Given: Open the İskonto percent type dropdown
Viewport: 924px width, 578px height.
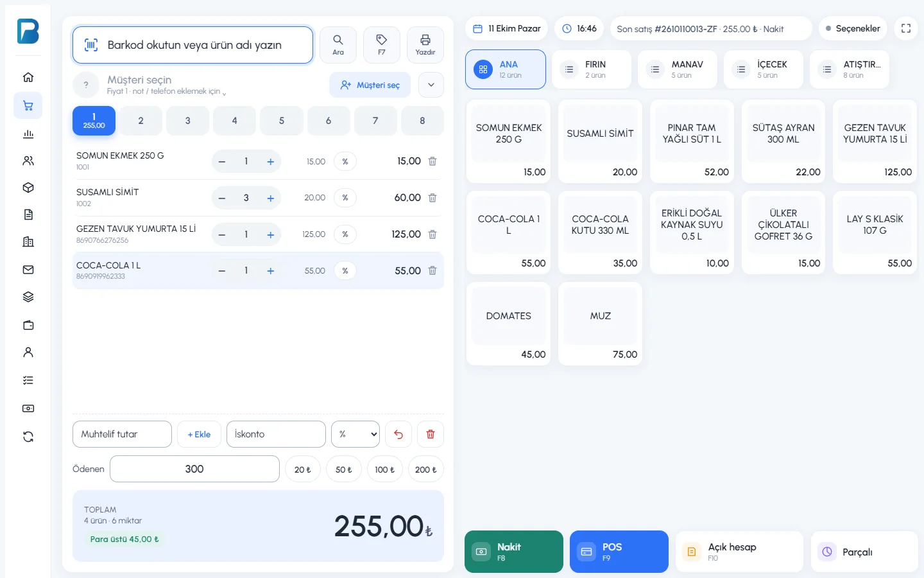Looking at the screenshot, I should [355, 434].
